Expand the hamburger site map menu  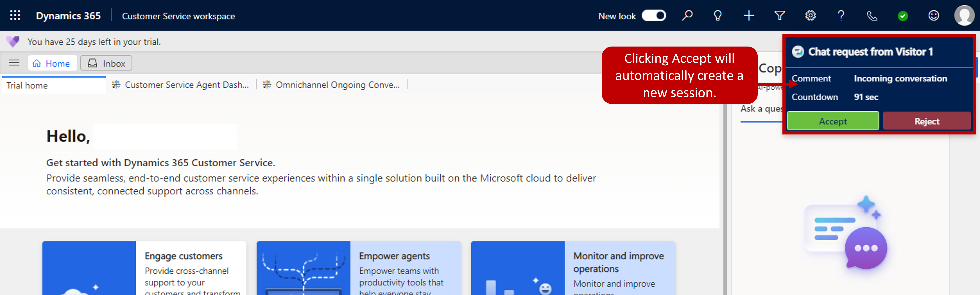click(x=14, y=63)
